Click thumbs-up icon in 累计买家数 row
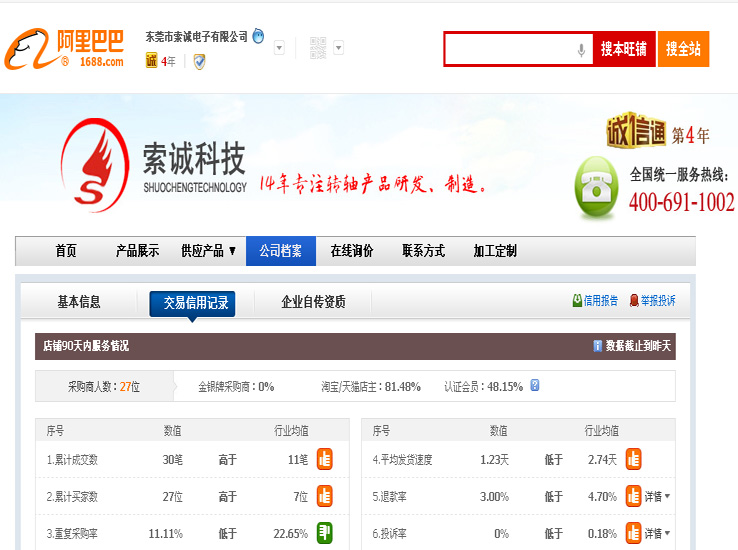Viewport: 738px width, 550px height. point(325,496)
